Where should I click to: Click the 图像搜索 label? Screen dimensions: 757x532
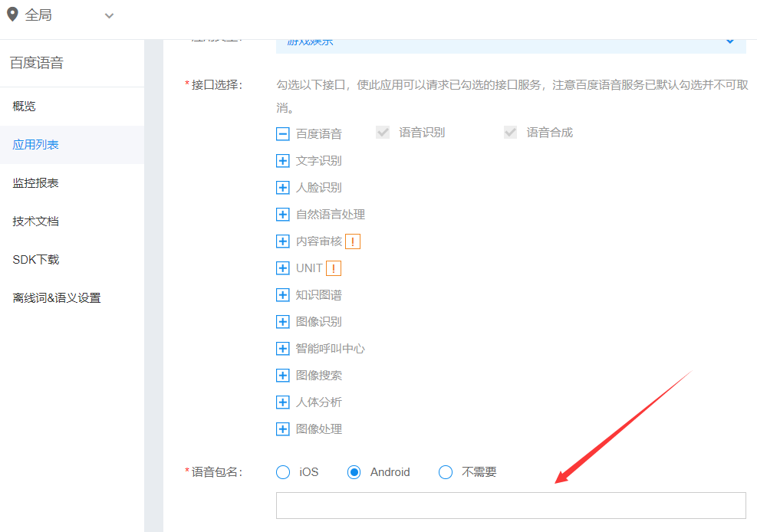(x=318, y=376)
